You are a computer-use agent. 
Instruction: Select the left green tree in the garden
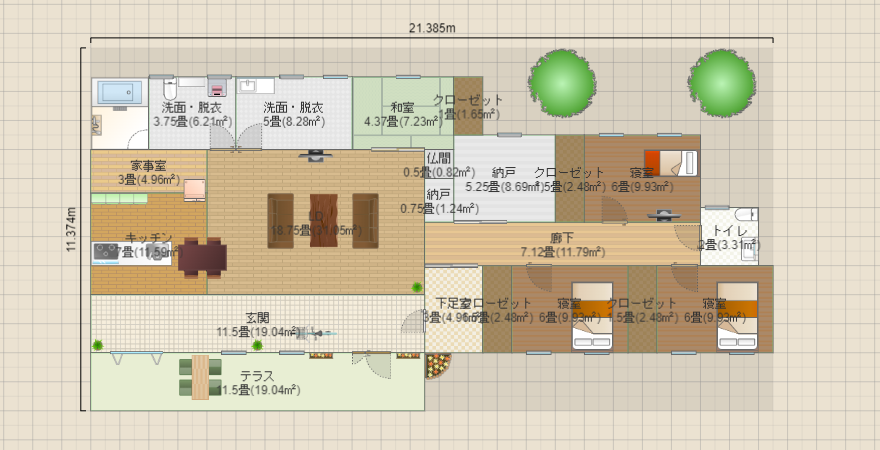pyautogui.click(x=562, y=82)
